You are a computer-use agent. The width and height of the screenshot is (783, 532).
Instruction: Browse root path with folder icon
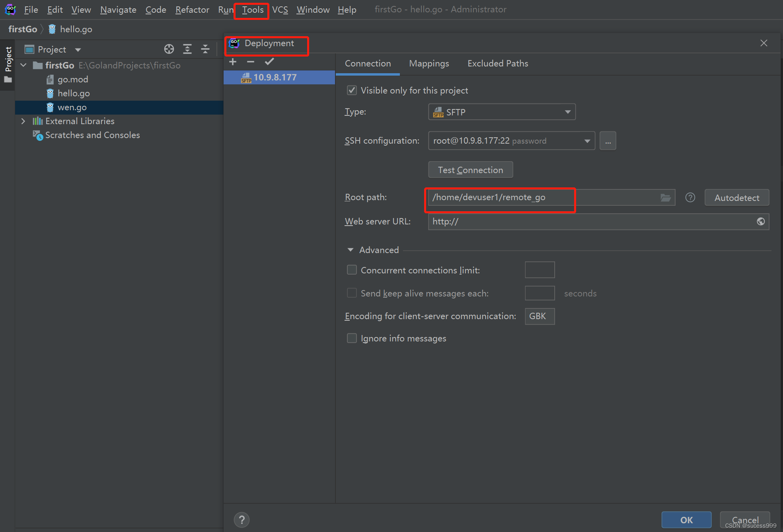[x=665, y=198]
